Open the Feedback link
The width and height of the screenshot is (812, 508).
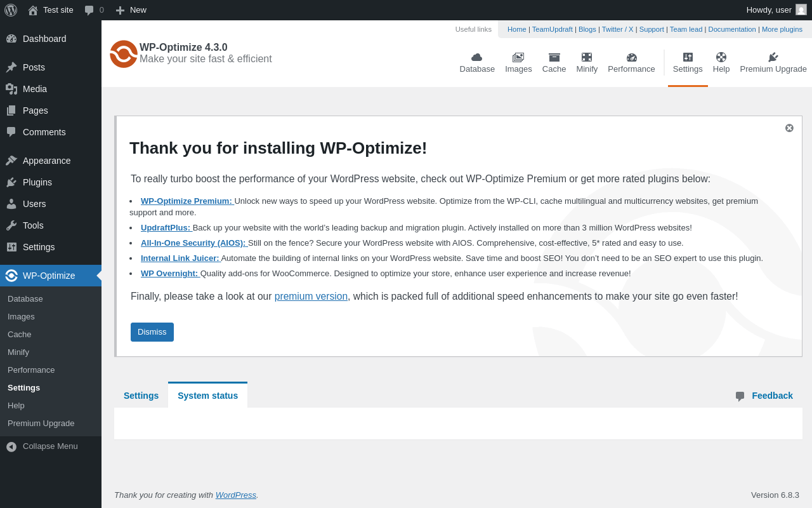(x=772, y=396)
